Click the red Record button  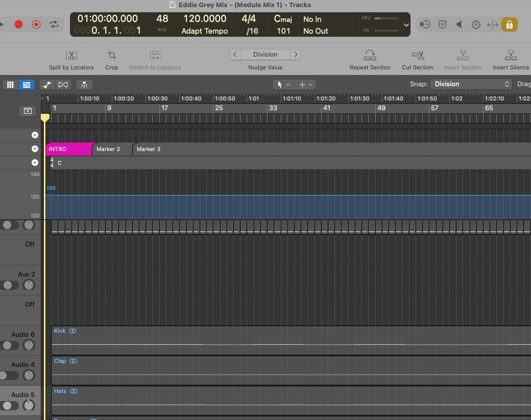18,24
